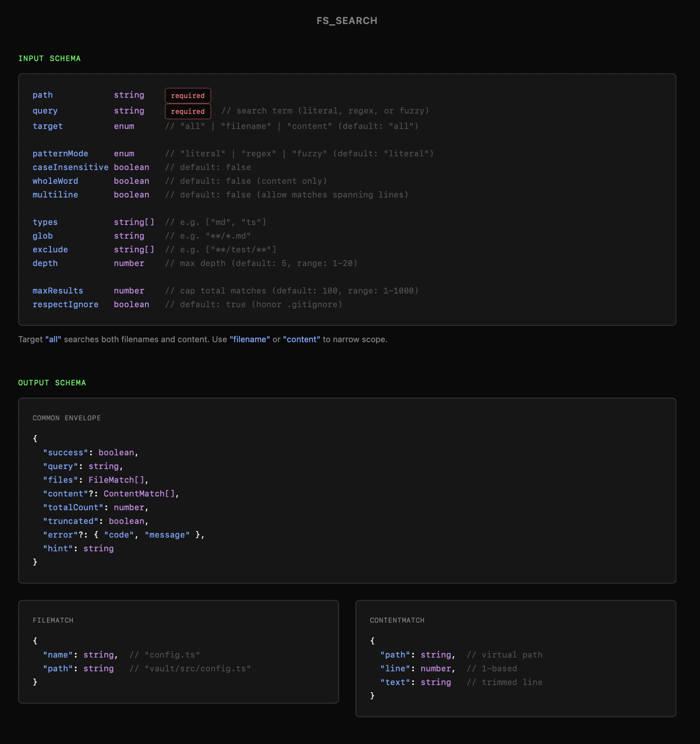Click the required badge next to path
Screen dimensions: 700x744
point(187,95)
